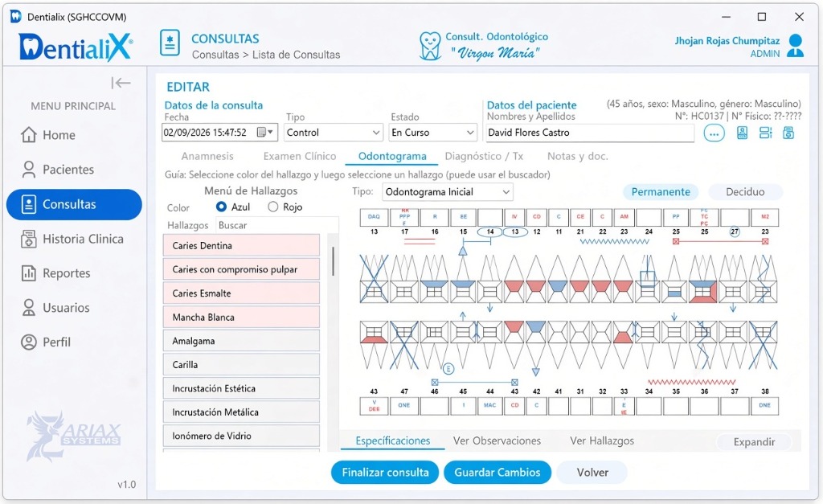The image size is (823, 504).
Task: Open Pacientes person icon in sidebar
Action: (28, 169)
